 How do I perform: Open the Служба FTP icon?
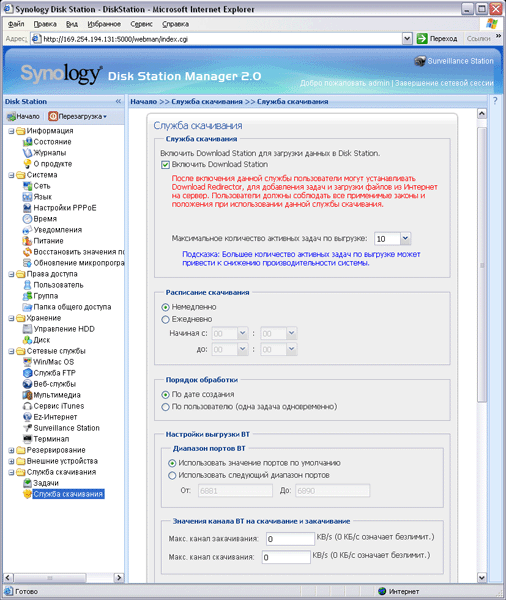27,373
